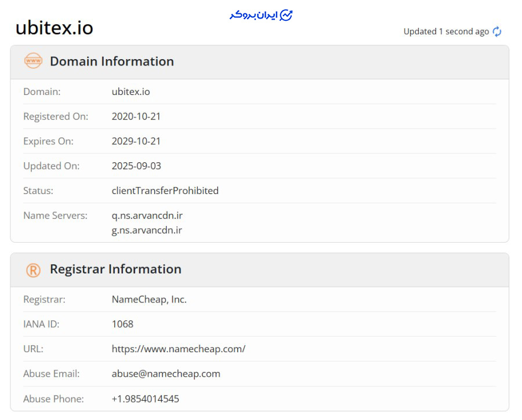
Task: Select the Domain Information section header
Action: coord(111,61)
